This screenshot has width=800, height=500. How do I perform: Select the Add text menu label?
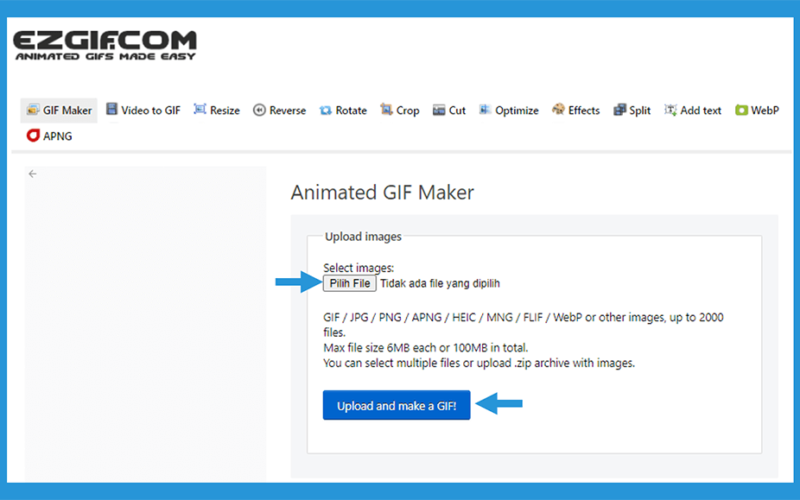701,110
